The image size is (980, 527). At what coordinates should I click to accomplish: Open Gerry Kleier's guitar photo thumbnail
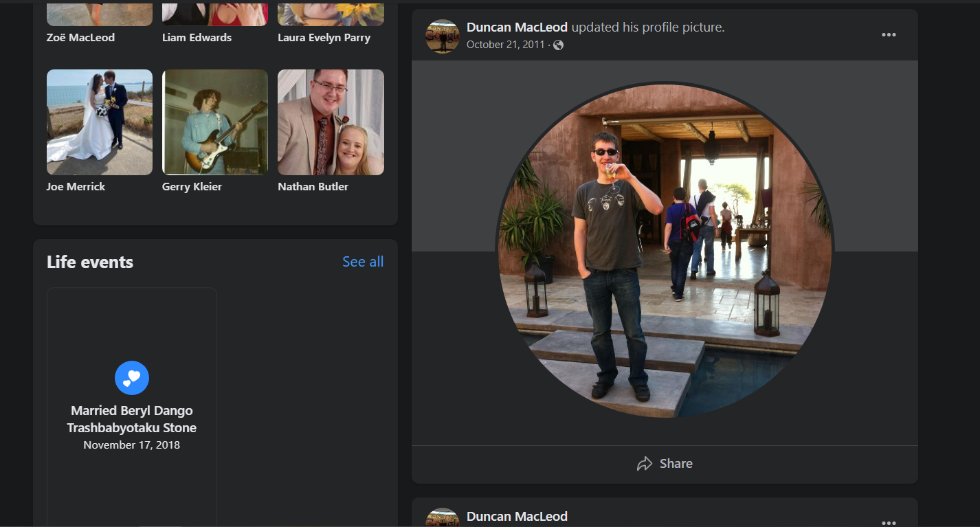pos(215,122)
